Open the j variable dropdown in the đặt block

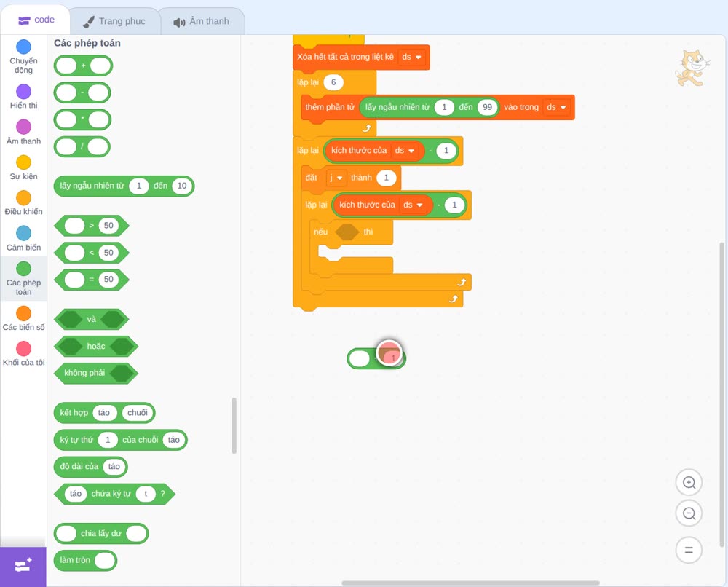(336, 178)
